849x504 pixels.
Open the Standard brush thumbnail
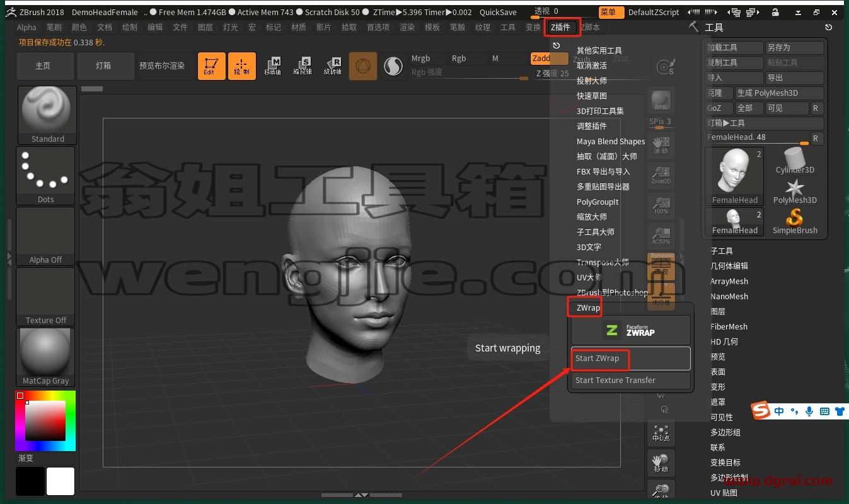47,115
